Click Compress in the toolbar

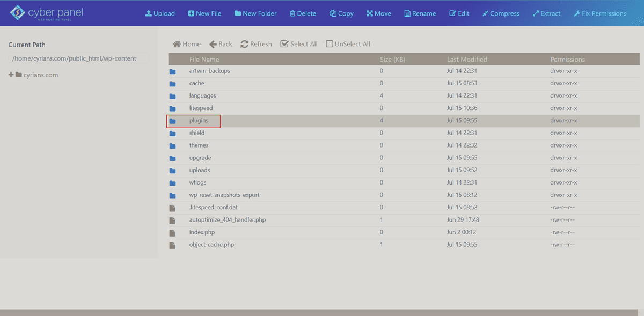[x=501, y=13]
